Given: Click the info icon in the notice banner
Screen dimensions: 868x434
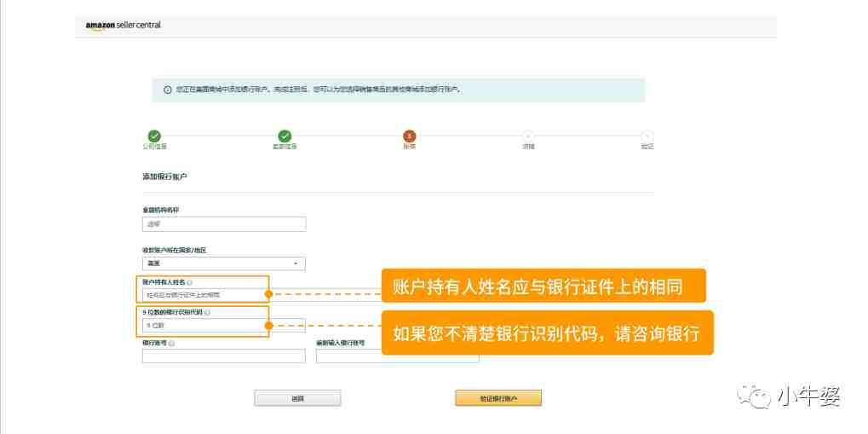Looking at the screenshot, I should point(167,90).
